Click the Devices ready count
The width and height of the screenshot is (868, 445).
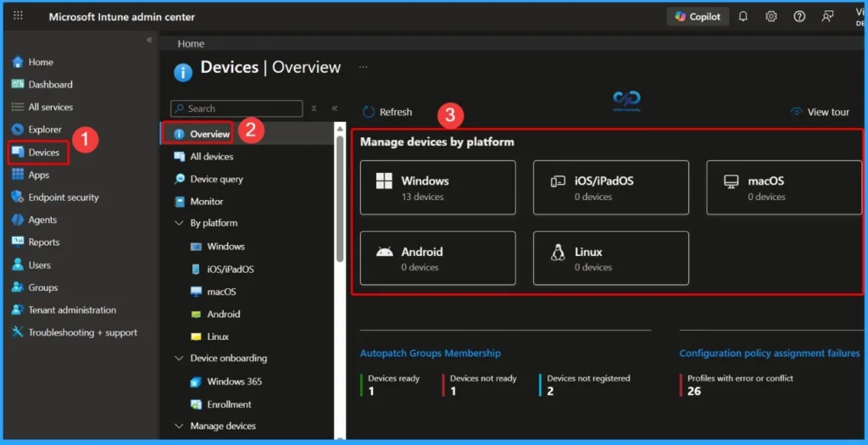click(x=371, y=392)
